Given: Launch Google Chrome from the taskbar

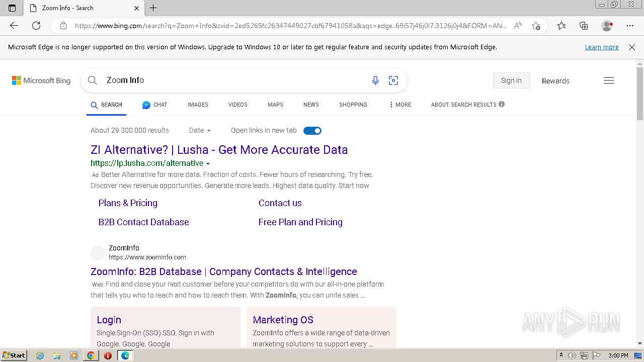Looking at the screenshot, I should pyautogui.click(x=91, y=355).
